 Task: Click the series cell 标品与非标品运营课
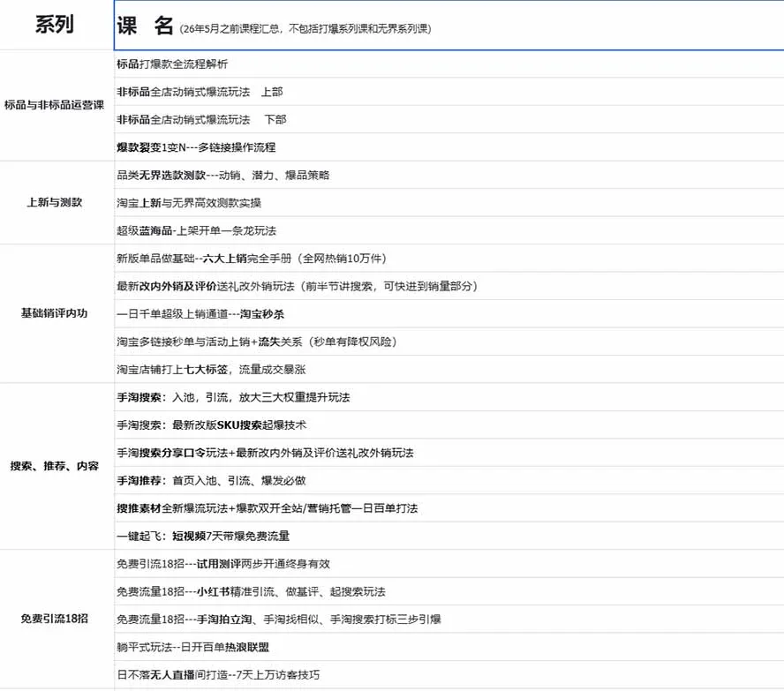click(x=57, y=105)
